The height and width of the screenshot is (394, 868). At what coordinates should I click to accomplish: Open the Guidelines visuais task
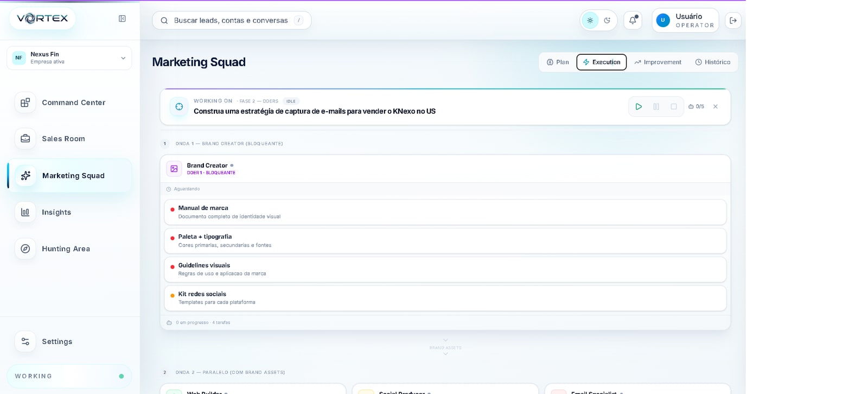coord(445,270)
